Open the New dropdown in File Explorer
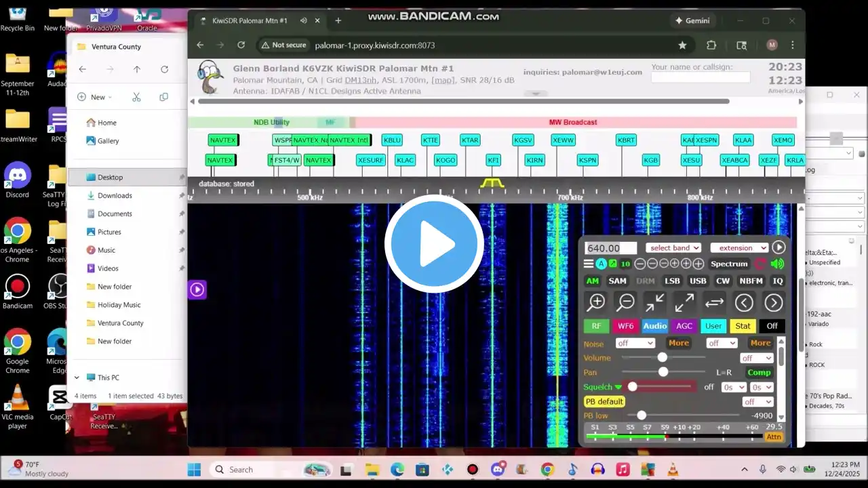 click(x=94, y=97)
